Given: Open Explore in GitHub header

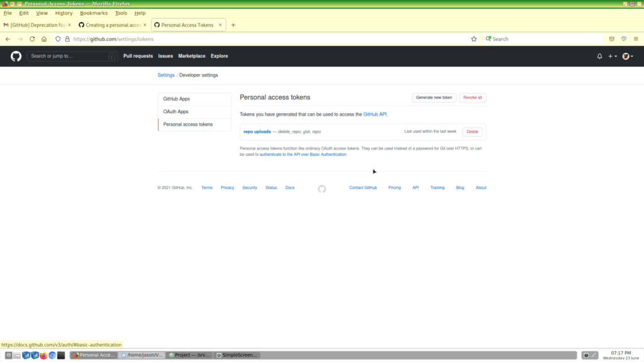Looking at the screenshot, I should 219,56.
